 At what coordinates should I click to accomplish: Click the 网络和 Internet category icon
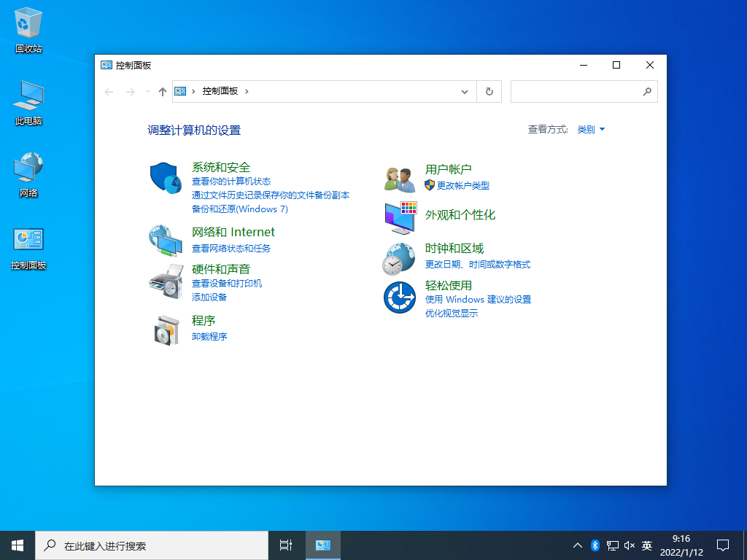click(x=165, y=241)
